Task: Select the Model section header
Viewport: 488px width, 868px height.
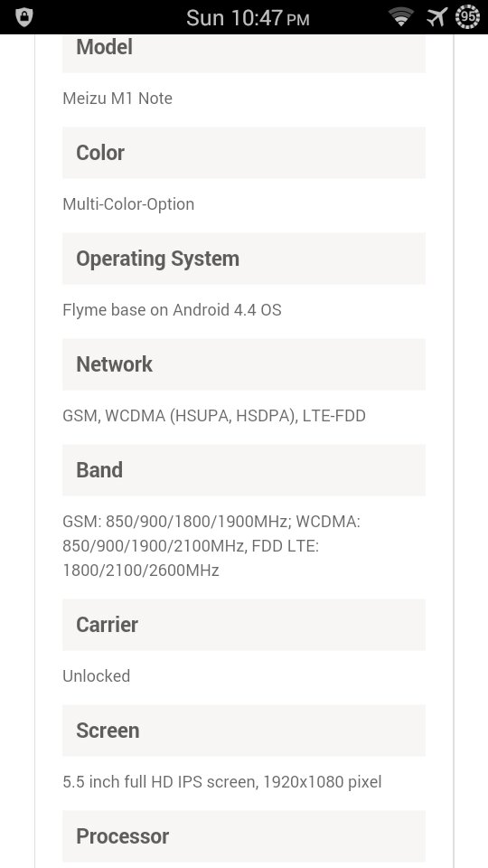Action: pyautogui.click(x=244, y=51)
